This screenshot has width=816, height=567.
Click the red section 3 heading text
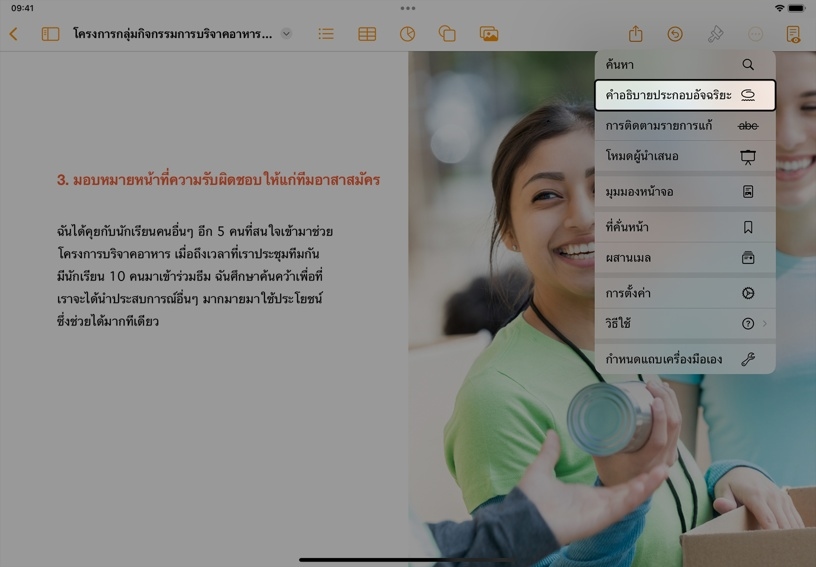point(218,181)
